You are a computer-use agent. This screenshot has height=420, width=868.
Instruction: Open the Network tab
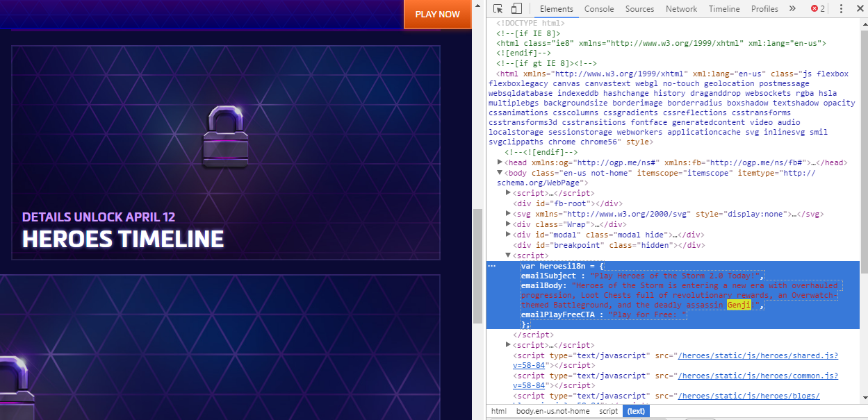(681, 9)
